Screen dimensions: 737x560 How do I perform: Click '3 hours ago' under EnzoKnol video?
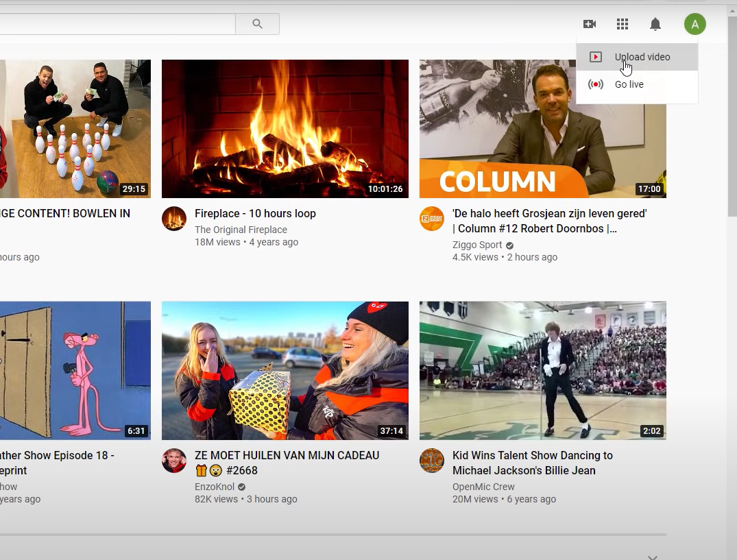coord(272,500)
